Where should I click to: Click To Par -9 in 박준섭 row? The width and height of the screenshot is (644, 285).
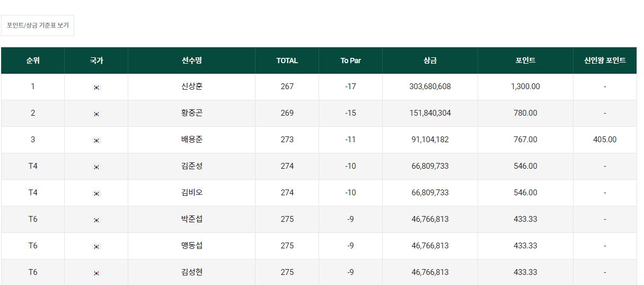click(x=350, y=219)
